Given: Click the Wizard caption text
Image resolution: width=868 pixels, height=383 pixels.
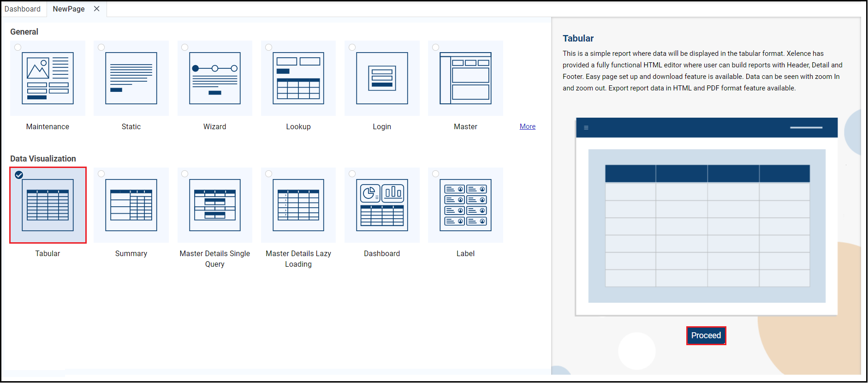Looking at the screenshot, I should pyautogui.click(x=215, y=126).
